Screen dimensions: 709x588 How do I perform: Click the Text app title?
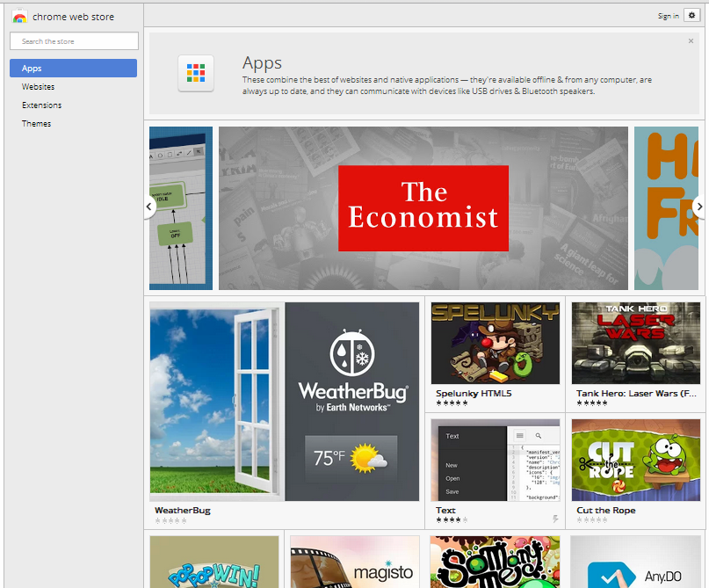tap(445, 510)
